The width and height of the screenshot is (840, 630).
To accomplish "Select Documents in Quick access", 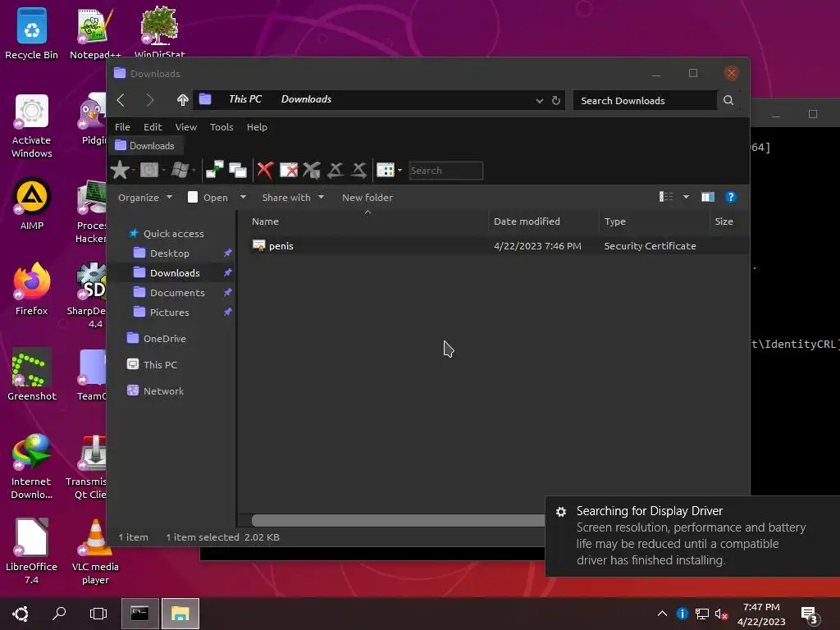I will [177, 293].
